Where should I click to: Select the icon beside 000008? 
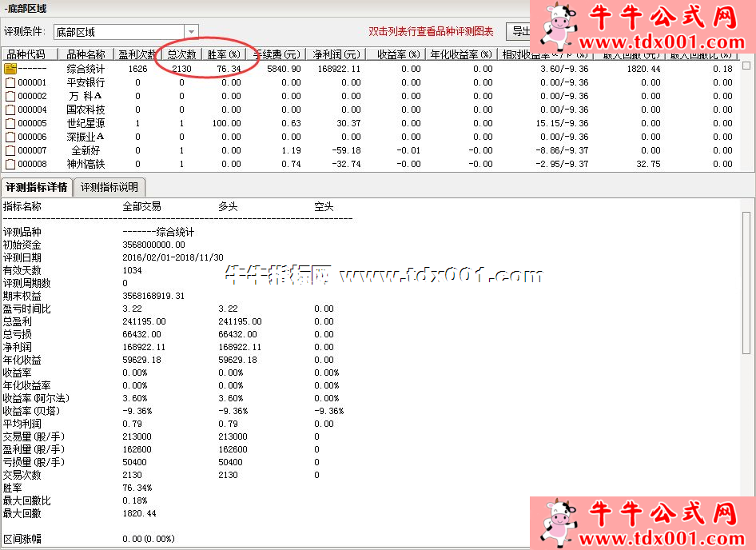[x=10, y=164]
